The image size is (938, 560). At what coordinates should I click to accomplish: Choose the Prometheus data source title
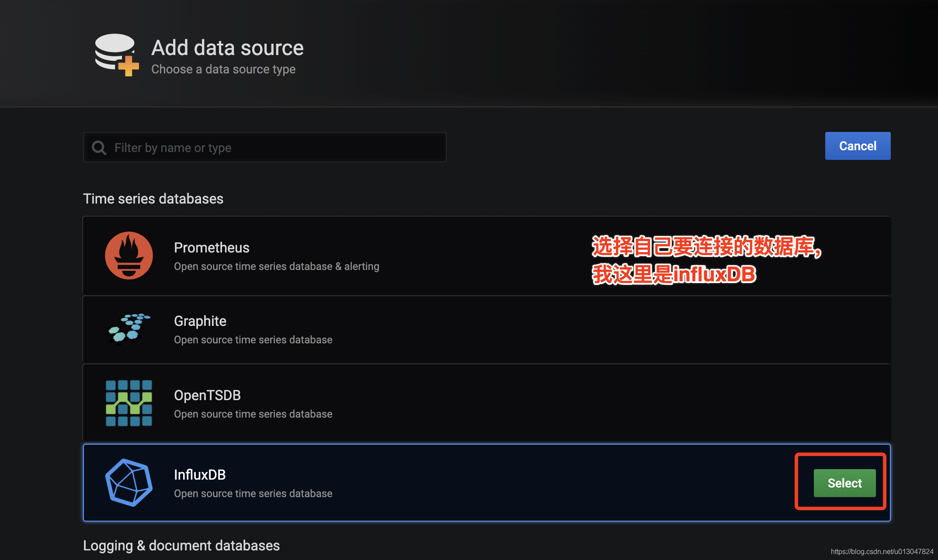click(x=212, y=248)
